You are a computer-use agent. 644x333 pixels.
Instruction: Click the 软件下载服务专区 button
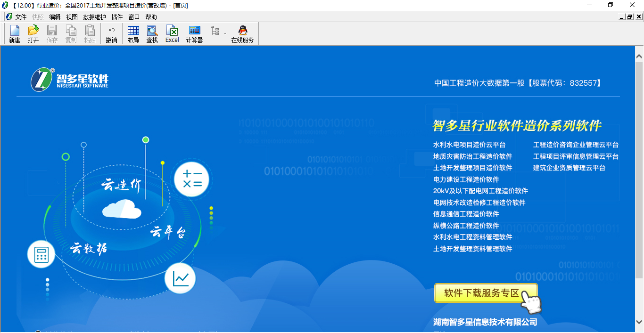(486, 293)
